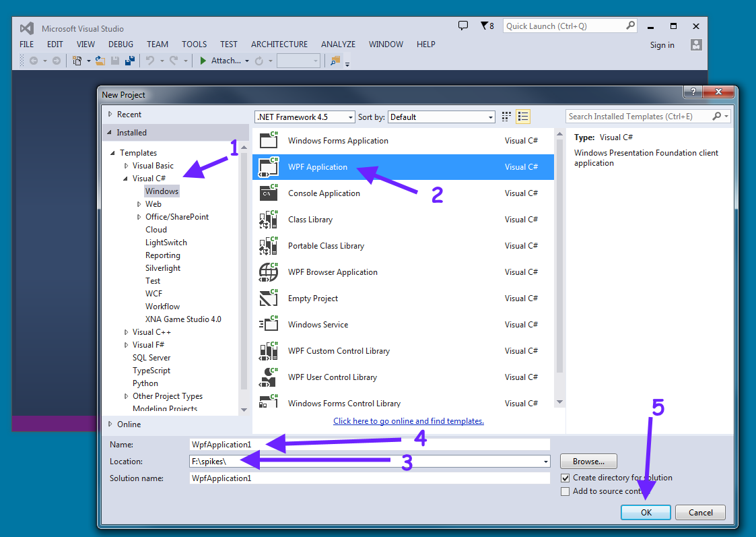Click the Open File folder icon
Screen dimensions: 756x537
click(100, 61)
